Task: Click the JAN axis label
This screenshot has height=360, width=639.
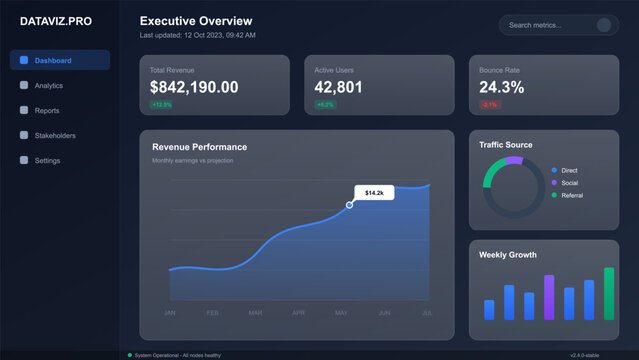Action: (170, 313)
